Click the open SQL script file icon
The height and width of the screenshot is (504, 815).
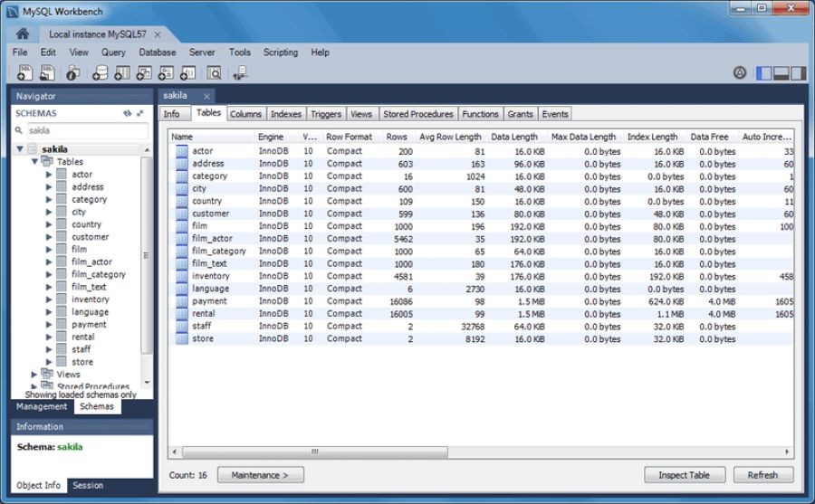48,73
